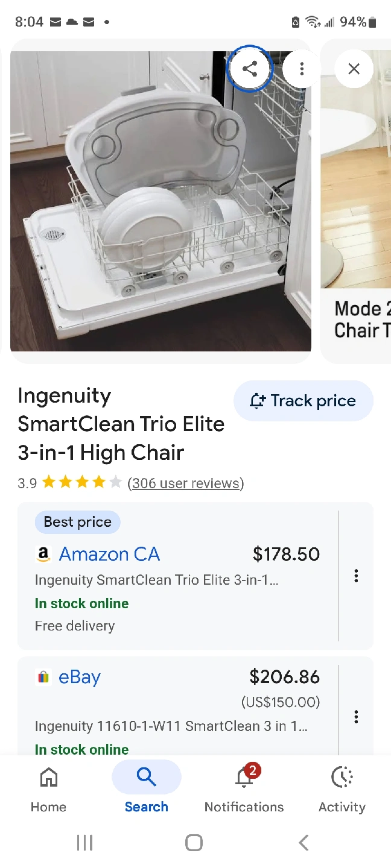
Task: Open Android recent apps button
Action: (x=84, y=843)
